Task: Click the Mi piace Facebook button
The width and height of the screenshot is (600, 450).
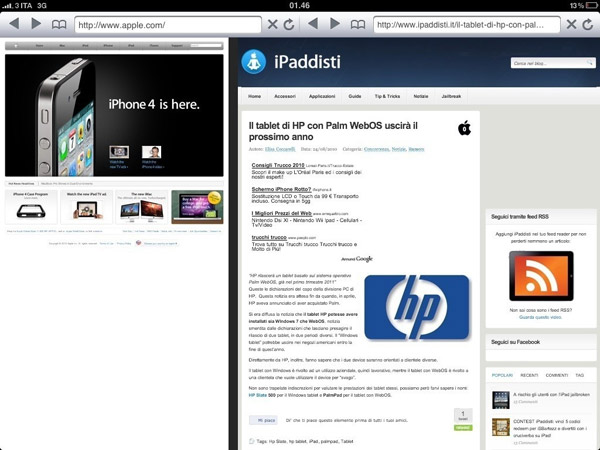Action: [x=263, y=420]
